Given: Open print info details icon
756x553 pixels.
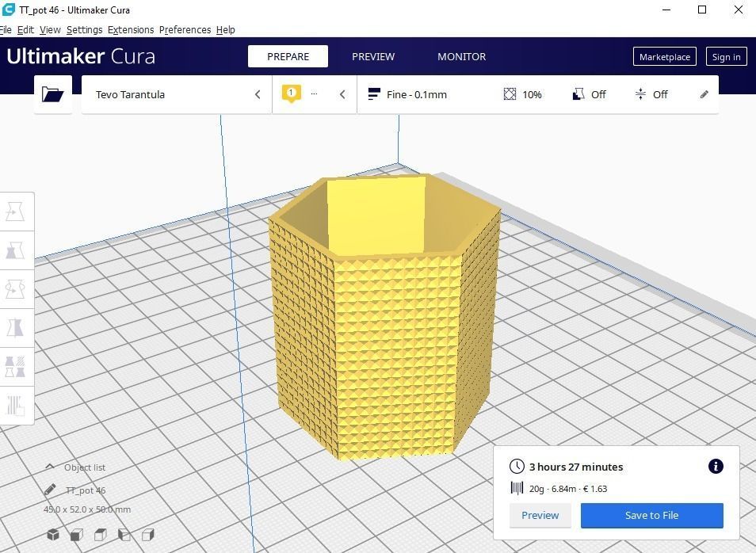Looking at the screenshot, I should tap(716, 466).
